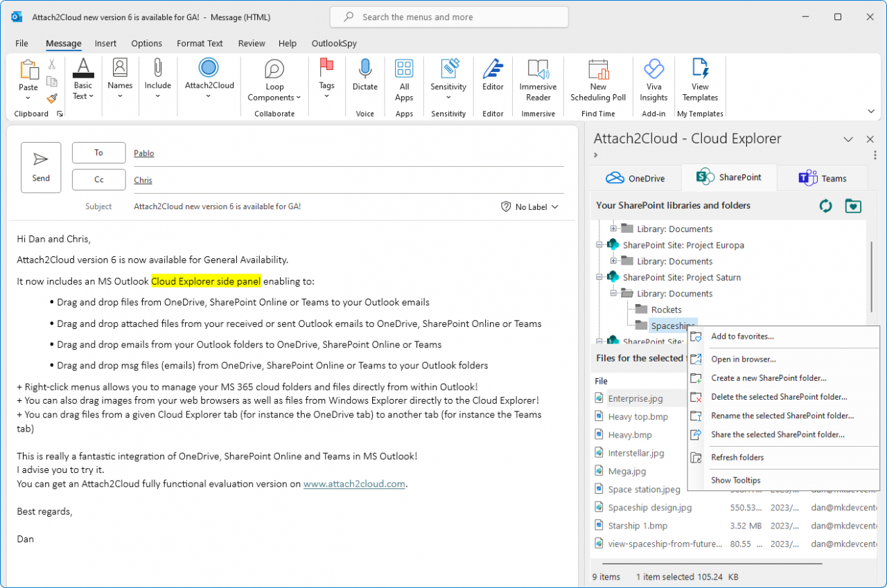Start Dictate voice dictation
The width and height of the screenshot is (887, 588).
tap(365, 78)
